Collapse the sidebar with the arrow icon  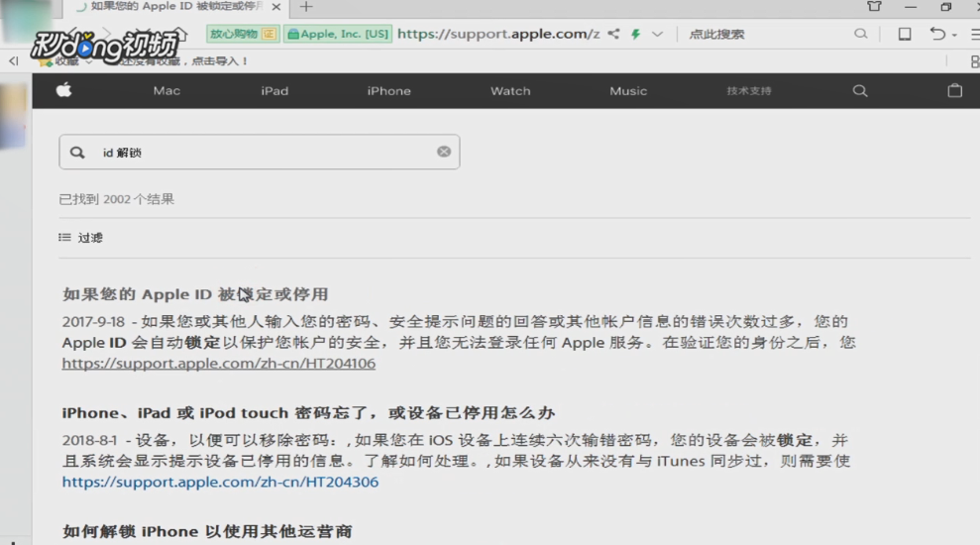(13, 60)
